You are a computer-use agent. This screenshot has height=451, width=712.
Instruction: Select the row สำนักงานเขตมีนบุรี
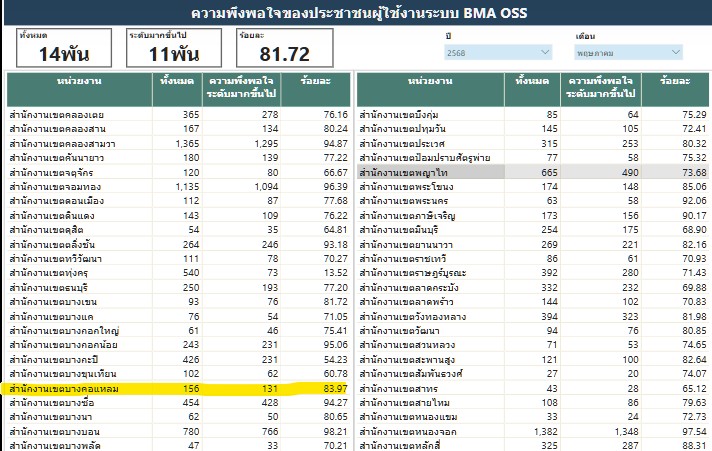pos(533,230)
